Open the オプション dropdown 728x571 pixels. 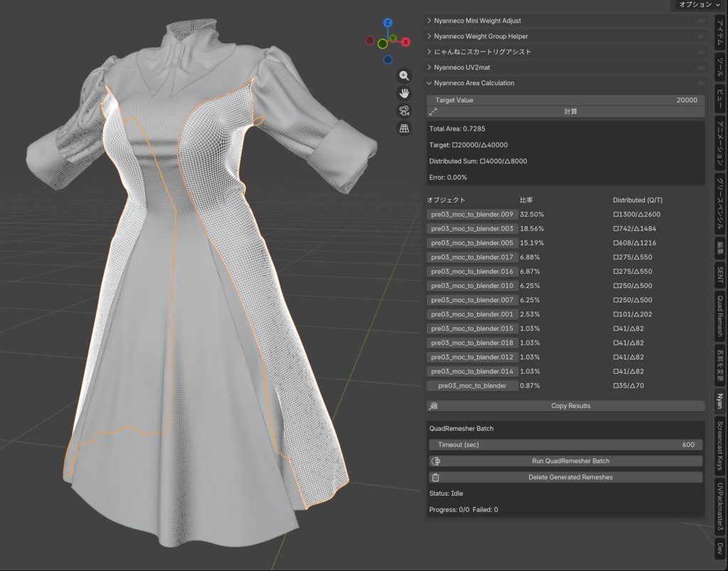point(699,5)
